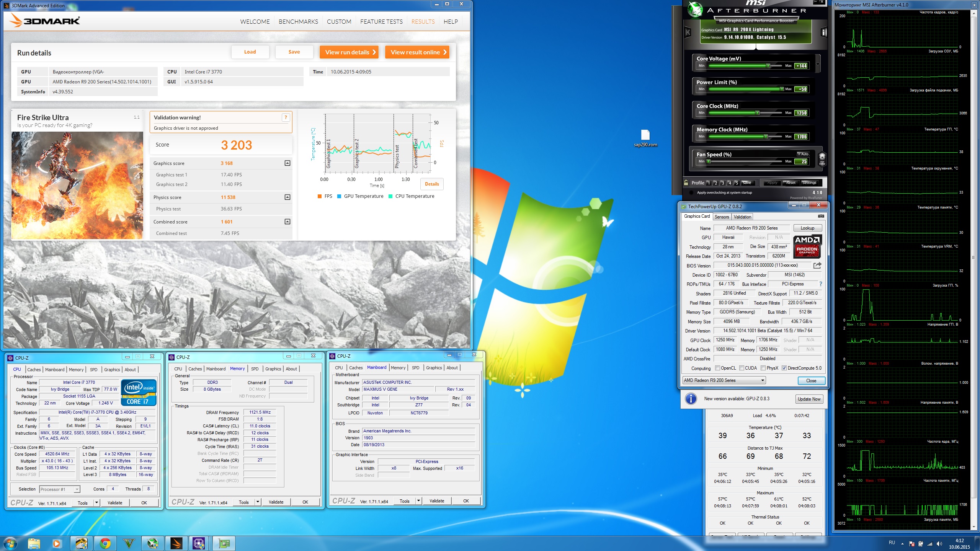Click the Bus Interface question mark icon
980x551 pixels.
tap(820, 284)
